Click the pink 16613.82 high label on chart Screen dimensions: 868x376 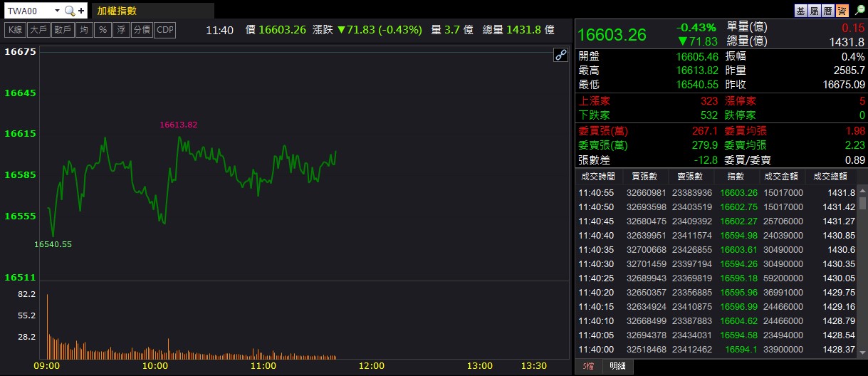(x=179, y=125)
